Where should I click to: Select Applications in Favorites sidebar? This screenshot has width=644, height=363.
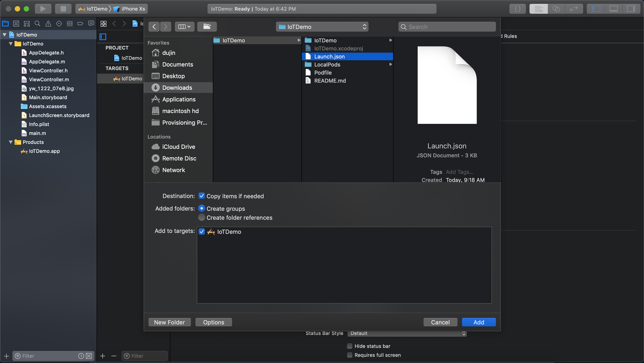point(178,99)
